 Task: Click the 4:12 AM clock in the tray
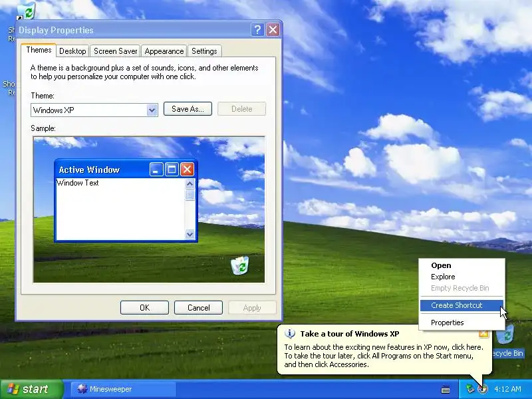coord(507,389)
